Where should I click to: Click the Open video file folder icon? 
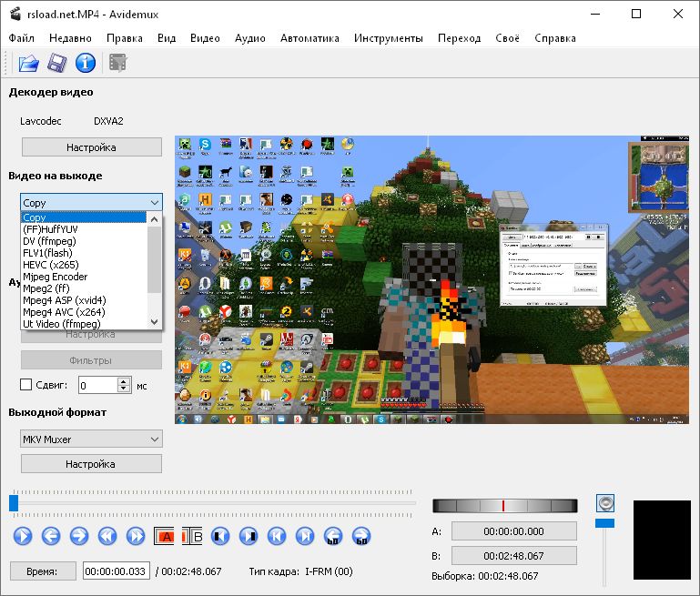(29, 63)
